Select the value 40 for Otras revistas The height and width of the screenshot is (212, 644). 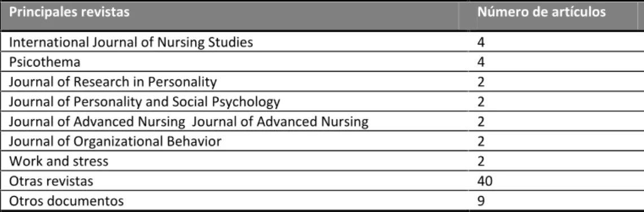click(x=485, y=181)
